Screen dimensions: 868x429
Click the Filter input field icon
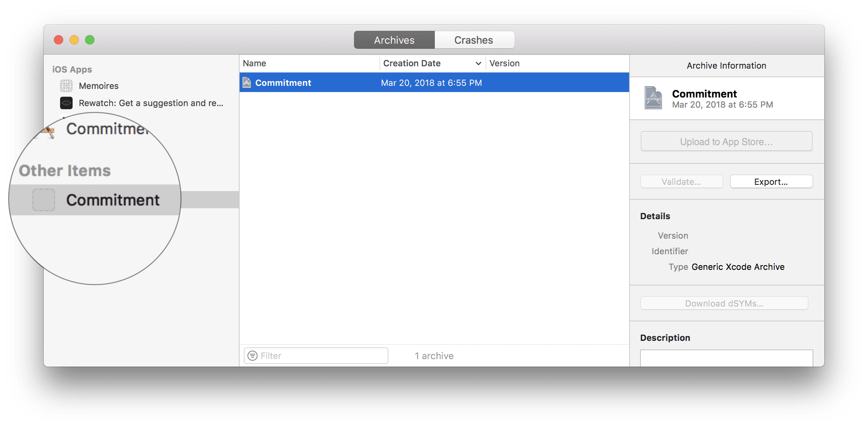(253, 355)
